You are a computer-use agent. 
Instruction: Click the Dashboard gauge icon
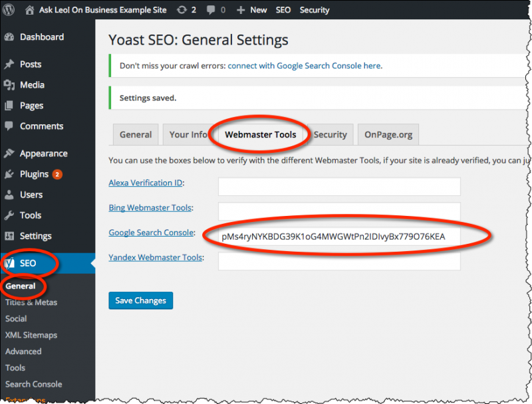[x=9, y=37]
